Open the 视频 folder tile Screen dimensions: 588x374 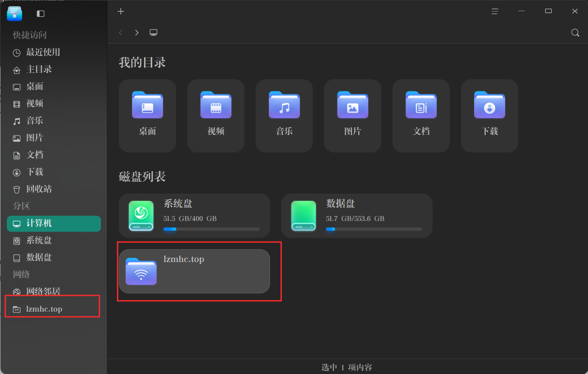(x=216, y=115)
